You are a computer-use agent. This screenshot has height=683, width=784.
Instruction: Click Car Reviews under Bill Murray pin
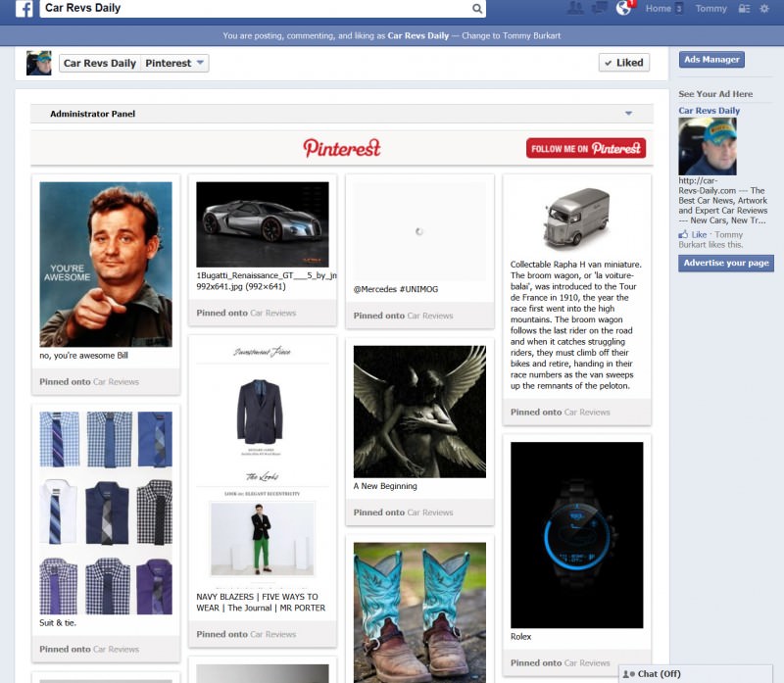pos(116,381)
